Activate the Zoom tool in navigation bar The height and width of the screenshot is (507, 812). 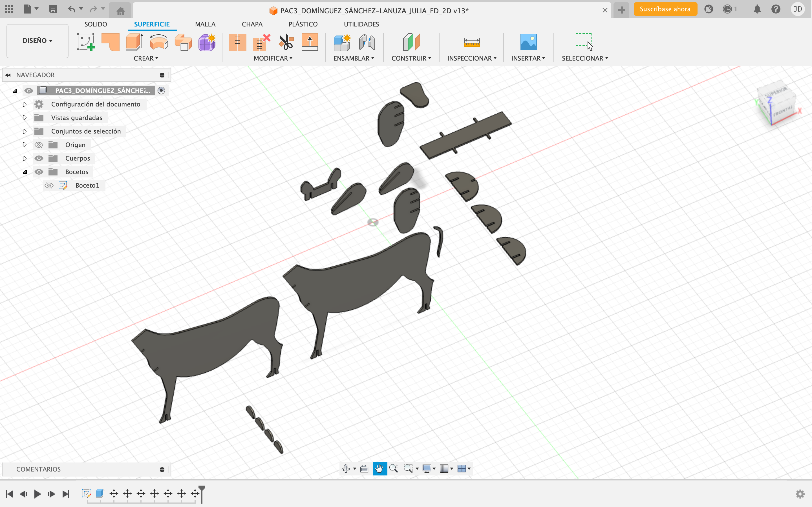coord(394,468)
